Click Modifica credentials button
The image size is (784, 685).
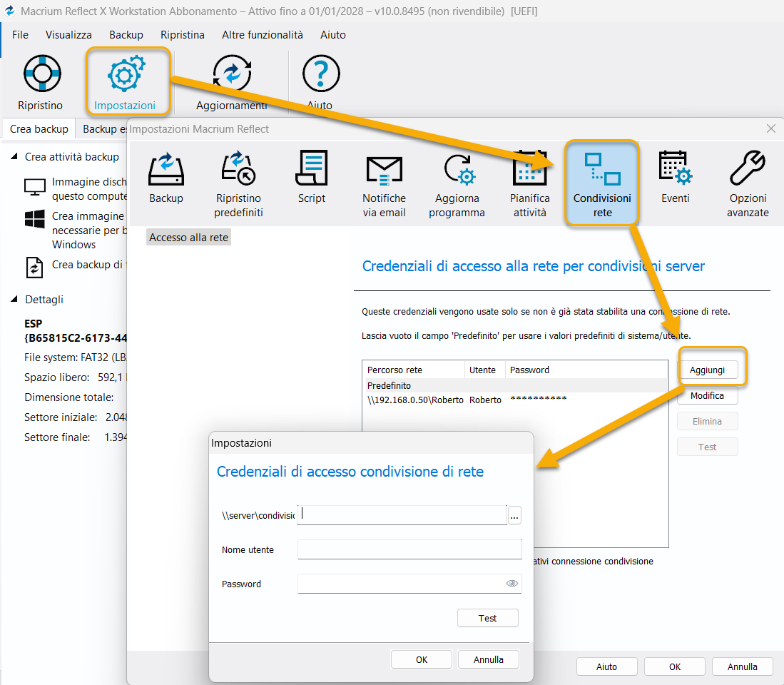707,395
